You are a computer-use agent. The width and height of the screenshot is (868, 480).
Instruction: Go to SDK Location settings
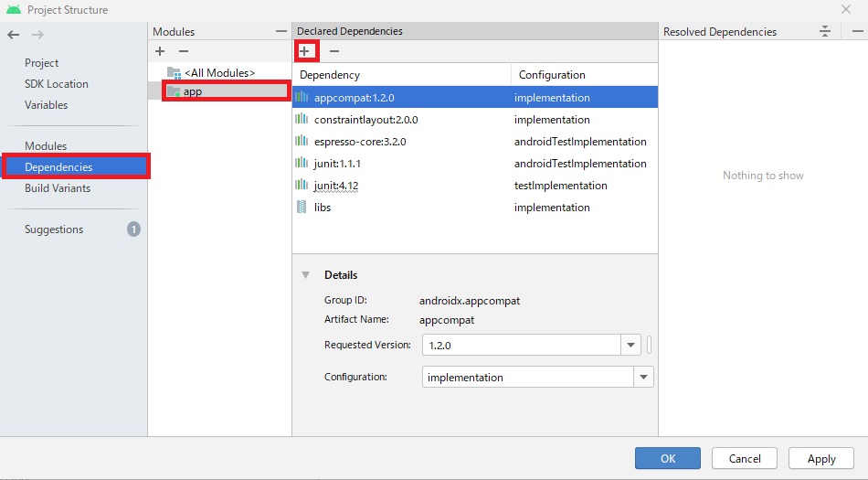point(57,84)
